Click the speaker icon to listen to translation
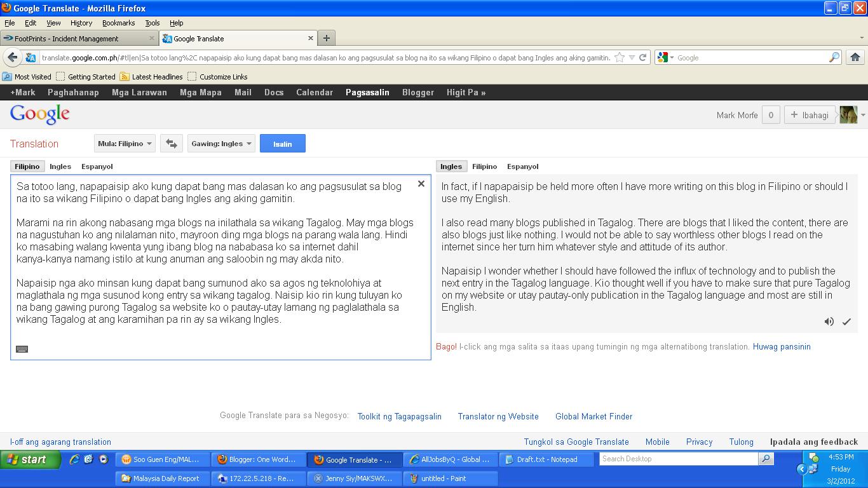The width and height of the screenshot is (868, 488). click(x=829, y=322)
